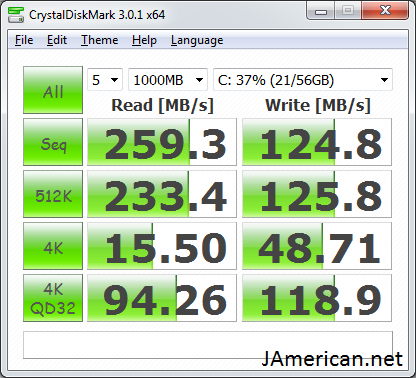
Task: Minimize the CrystalDiskMark window
Action: click(x=321, y=11)
